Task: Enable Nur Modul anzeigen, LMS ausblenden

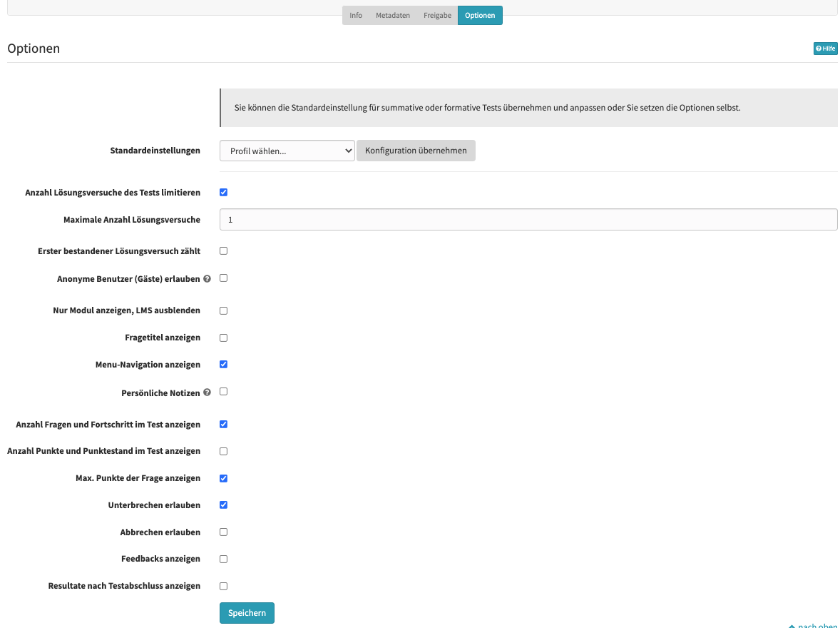Action: 223,310
